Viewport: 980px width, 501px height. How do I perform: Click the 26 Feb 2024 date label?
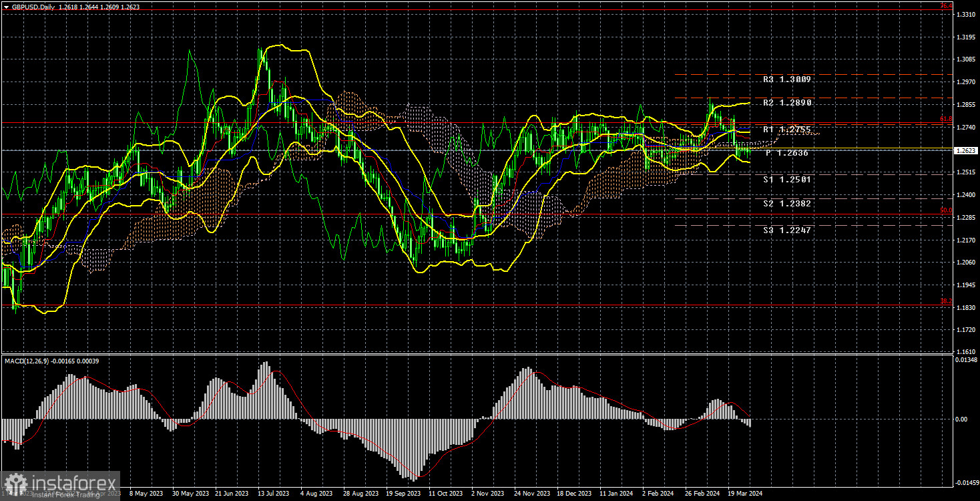(703, 494)
